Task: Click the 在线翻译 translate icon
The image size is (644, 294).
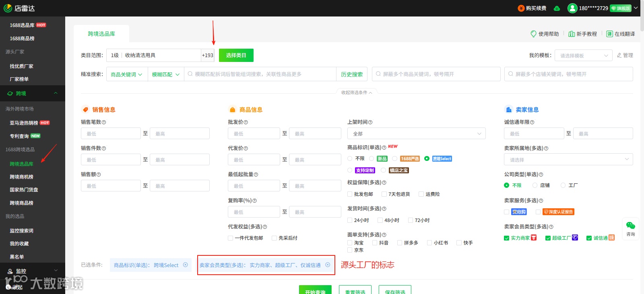Action: [x=610, y=34]
